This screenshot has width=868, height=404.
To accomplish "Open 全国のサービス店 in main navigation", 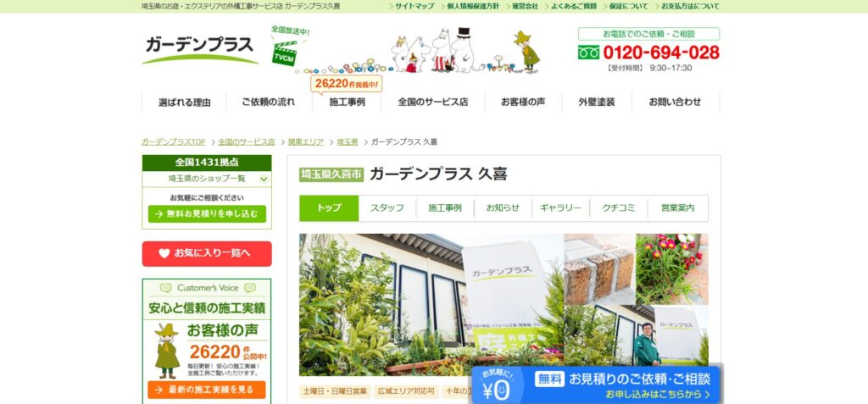I will [433, 102].
